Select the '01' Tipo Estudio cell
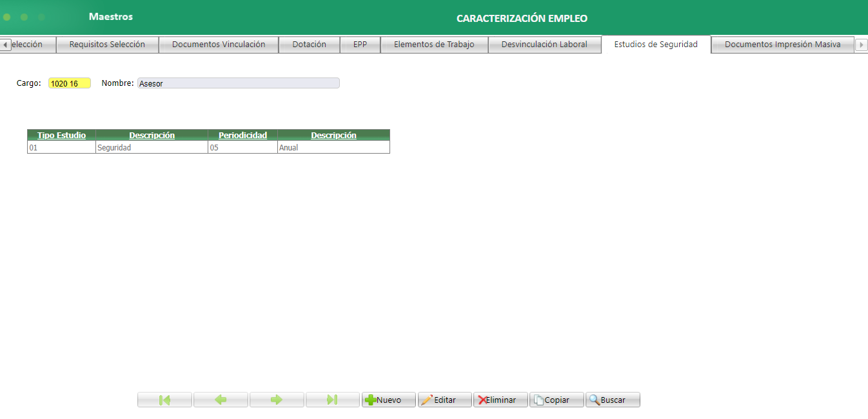Image resolution: width=868 pixels, height=419 pixels. (61, 147)
